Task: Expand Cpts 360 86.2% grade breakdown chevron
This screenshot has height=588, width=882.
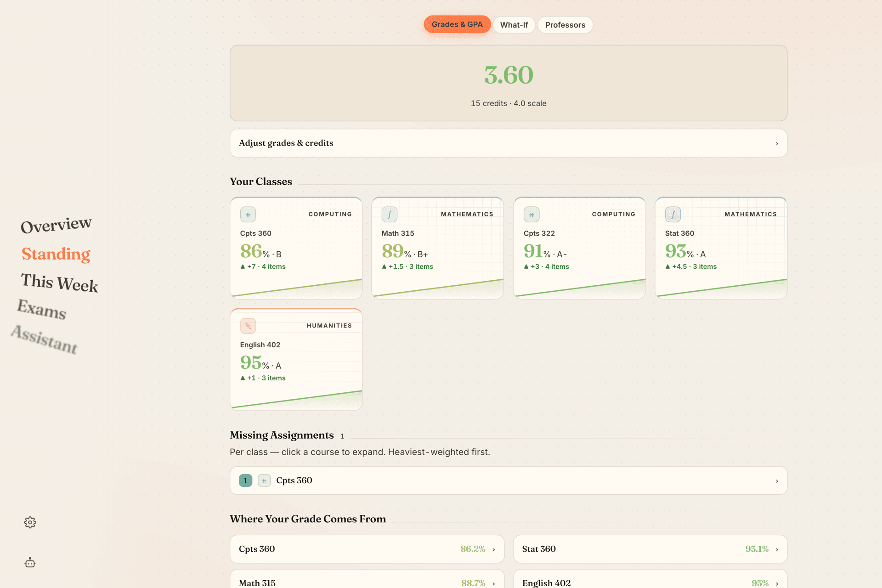Action: (494, 549)
